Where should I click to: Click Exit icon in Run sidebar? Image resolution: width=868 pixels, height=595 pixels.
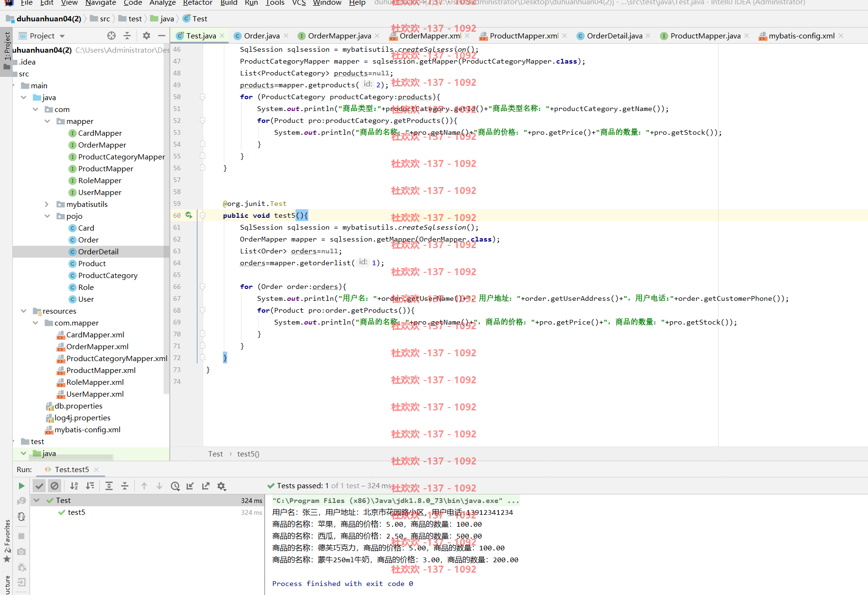(21, 582)
